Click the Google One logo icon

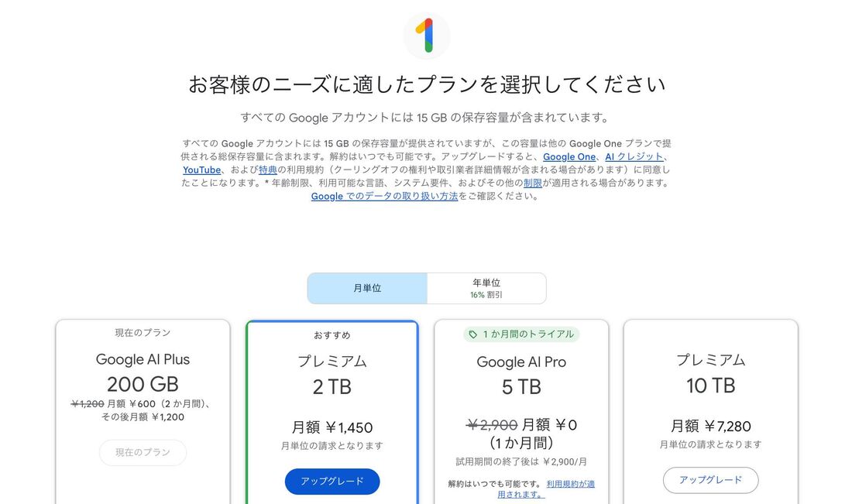[x=426, y=36]
